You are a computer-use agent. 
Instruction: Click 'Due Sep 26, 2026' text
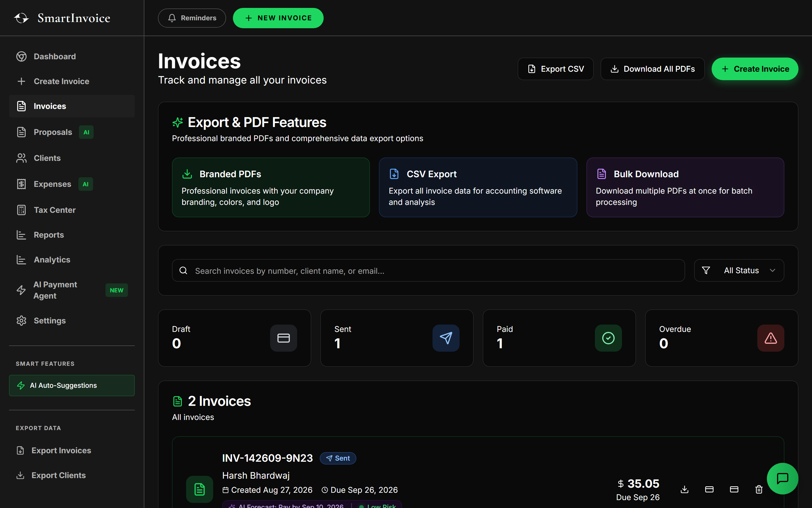(364, 490)
